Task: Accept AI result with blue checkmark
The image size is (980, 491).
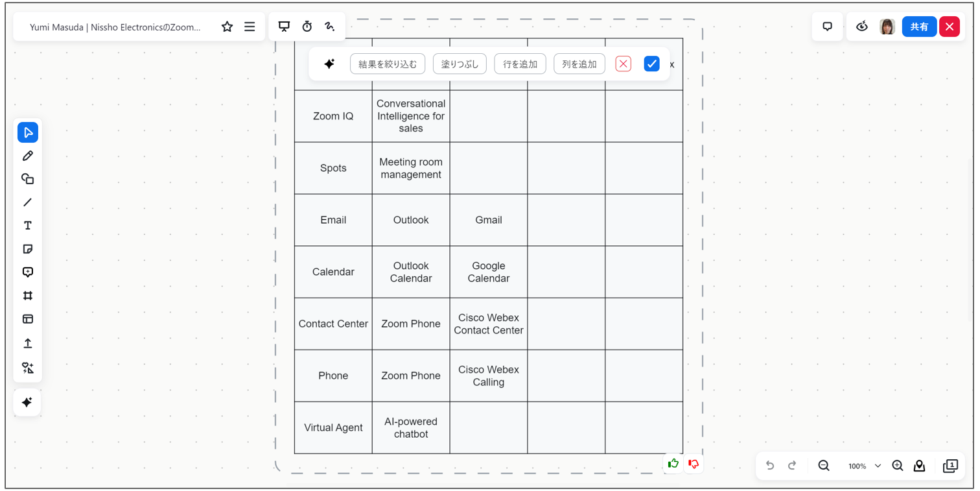Action: click(x=652, y=64)
